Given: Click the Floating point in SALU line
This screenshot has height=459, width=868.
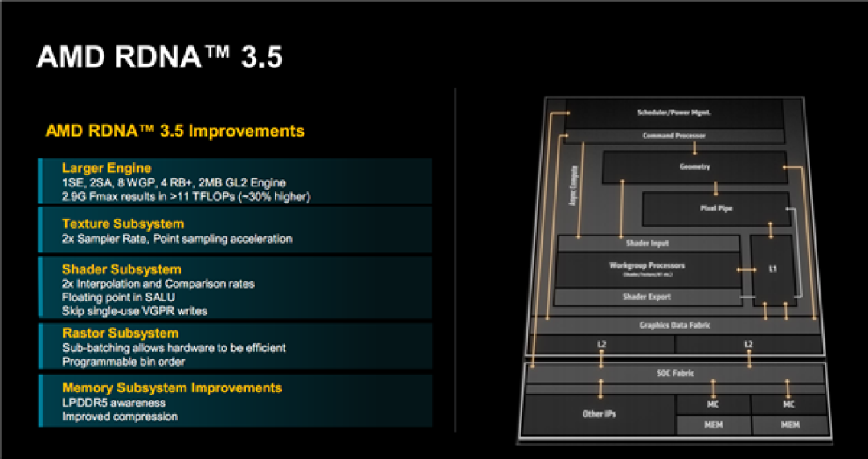Looking at the screenshot, I should (x=118, y=297).
